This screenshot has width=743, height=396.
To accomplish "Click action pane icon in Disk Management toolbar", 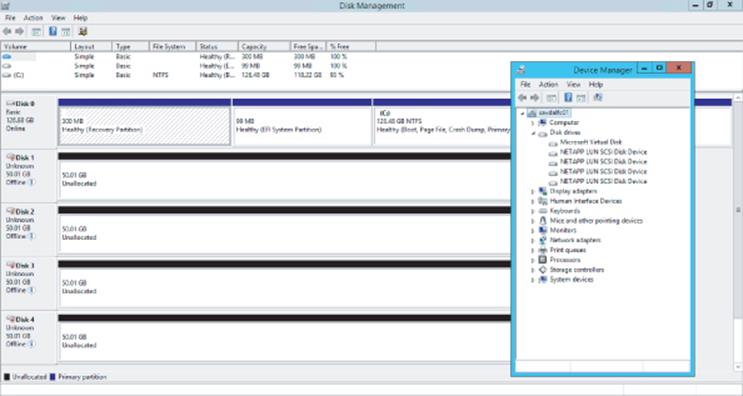I will click(x=66, y=32).
